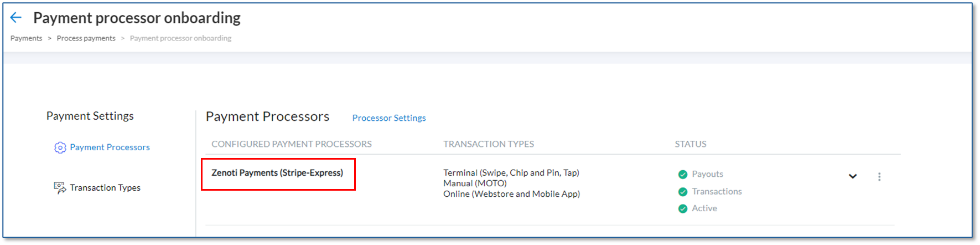Open the Processor Settings link
Screen dimensions: 980x245
point(389,118)
